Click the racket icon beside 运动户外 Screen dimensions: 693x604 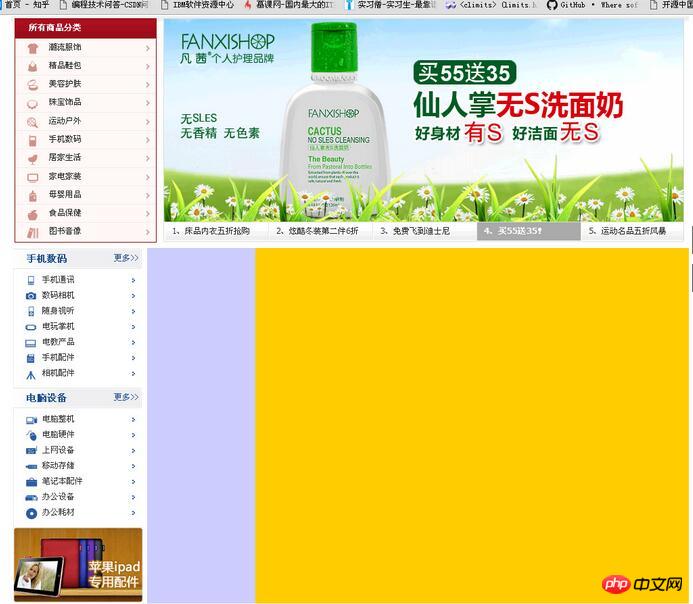pos(33,122)
